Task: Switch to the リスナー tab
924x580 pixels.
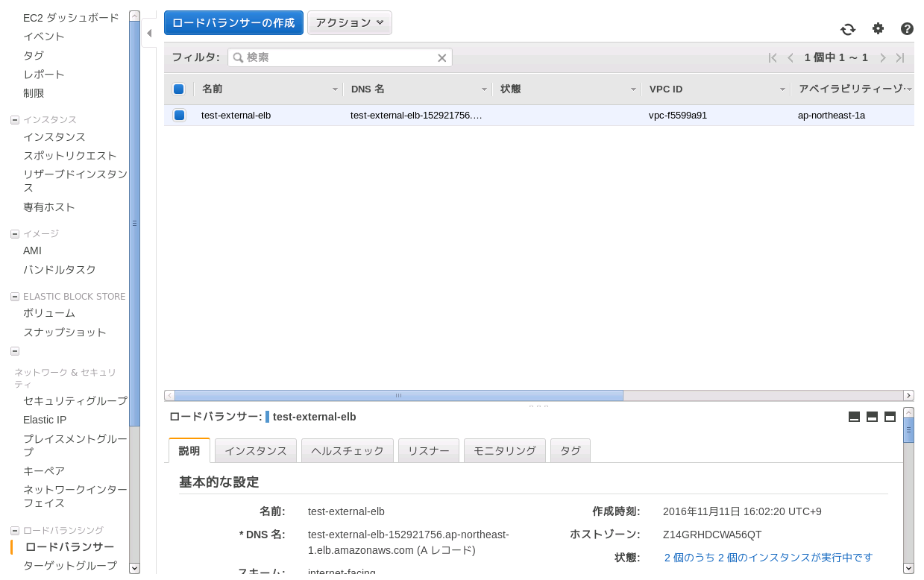Action: tap(428, 451)
